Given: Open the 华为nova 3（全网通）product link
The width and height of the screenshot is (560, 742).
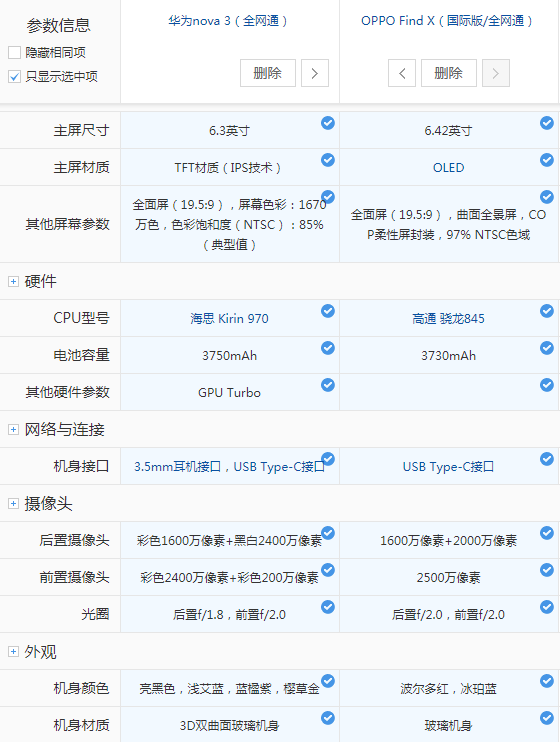Looking at the screenshot, I should coord(228,21).
